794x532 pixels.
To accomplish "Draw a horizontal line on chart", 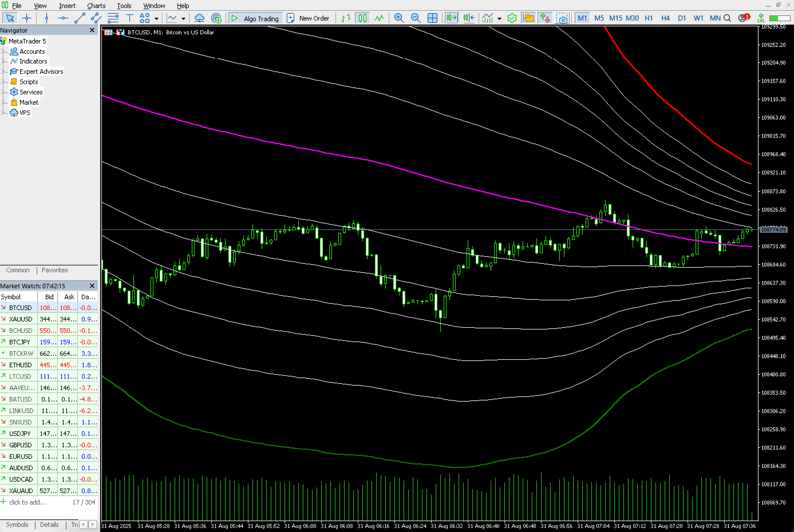I will 63,18.
